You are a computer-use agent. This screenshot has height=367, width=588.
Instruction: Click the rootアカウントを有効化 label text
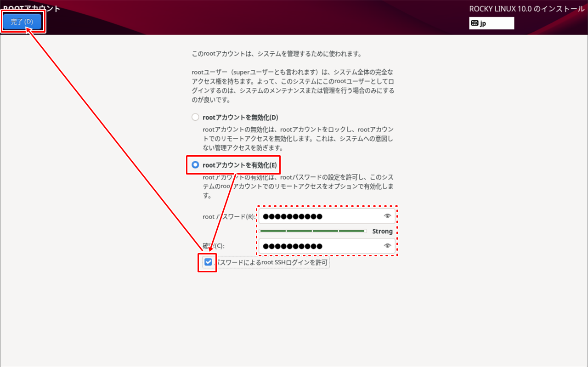240,165
